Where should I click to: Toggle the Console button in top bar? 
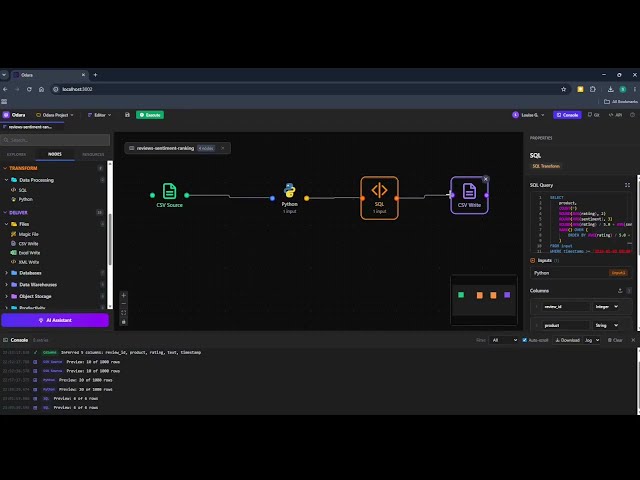point(567,115)
